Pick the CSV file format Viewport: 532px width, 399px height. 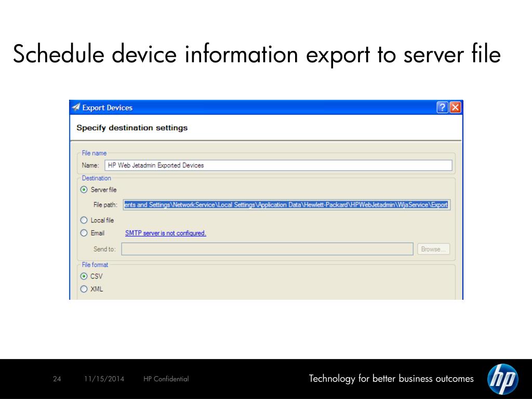[84, 276]
